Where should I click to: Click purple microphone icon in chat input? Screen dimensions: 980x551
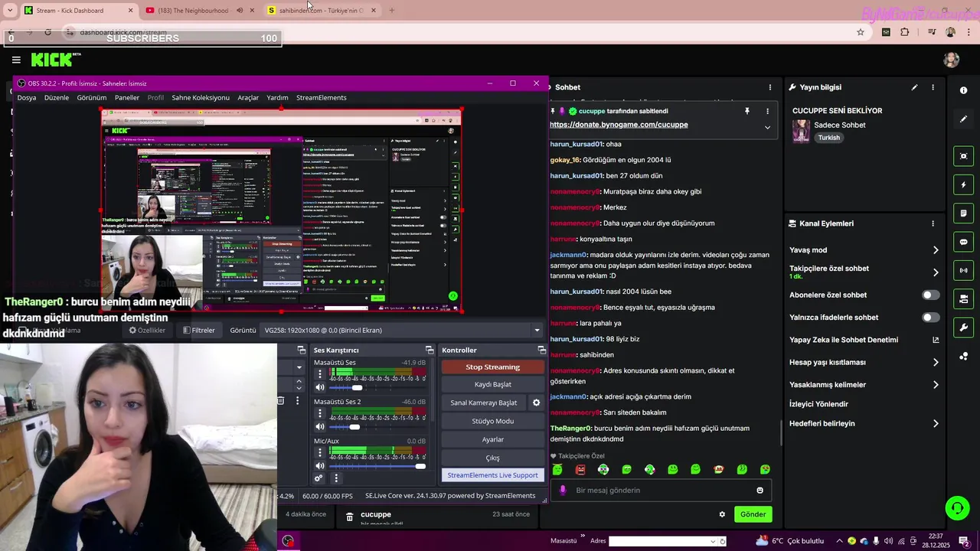pos(563,491)
